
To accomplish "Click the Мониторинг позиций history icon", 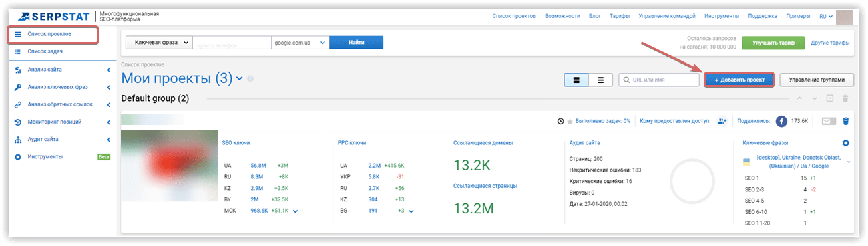I will [18, 122].
